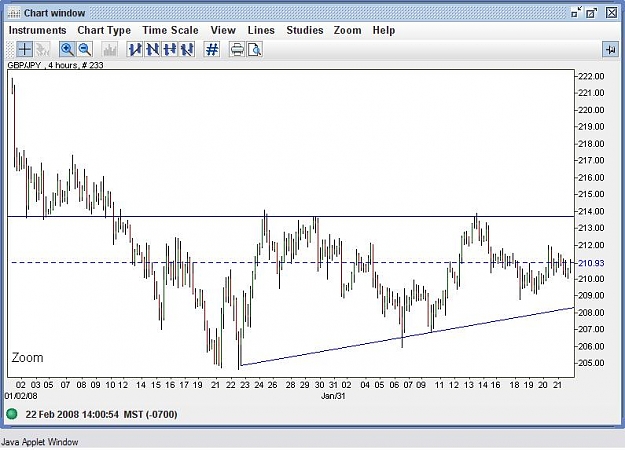Screen dimensions: 625x450
Task: Click the Chart window title bar icon
Action: (x=14, y=13)
